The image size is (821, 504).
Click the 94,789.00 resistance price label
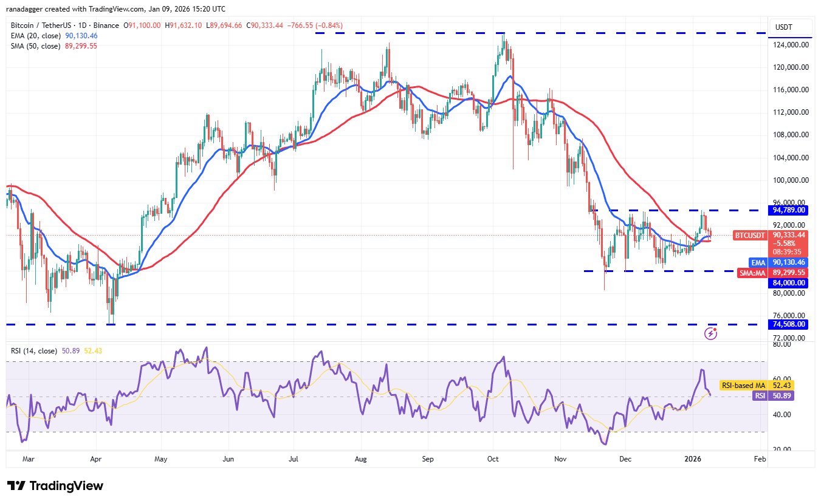789,210
